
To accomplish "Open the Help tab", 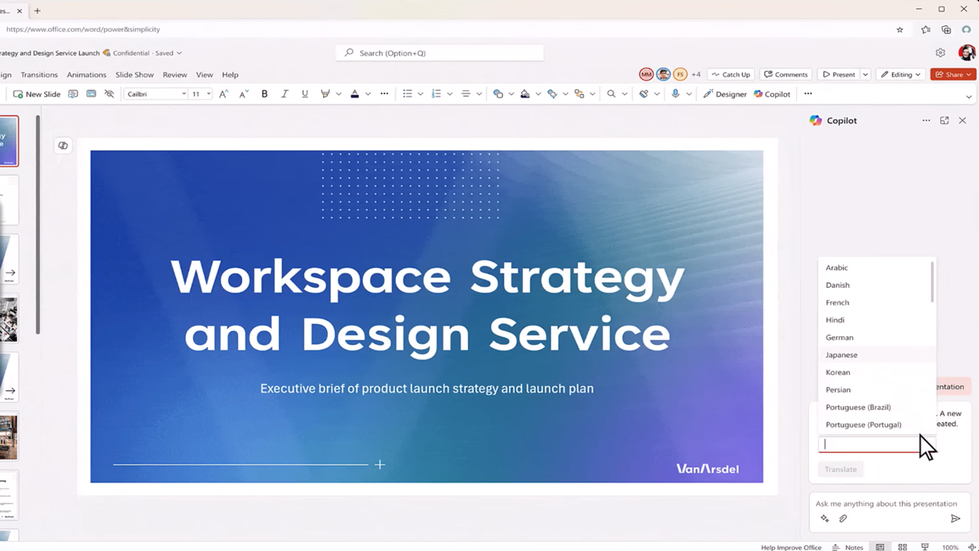I will (230, 75).
